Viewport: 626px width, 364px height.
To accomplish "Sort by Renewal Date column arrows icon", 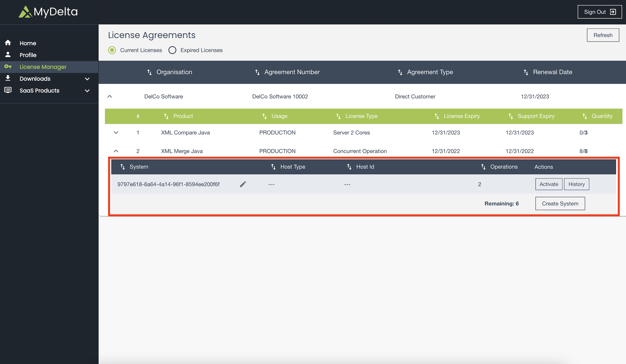I will click(526, 72).
